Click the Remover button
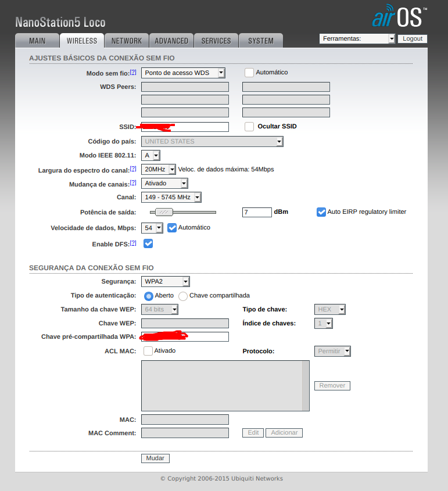This screenshot has height=491, width=448. 332,386
